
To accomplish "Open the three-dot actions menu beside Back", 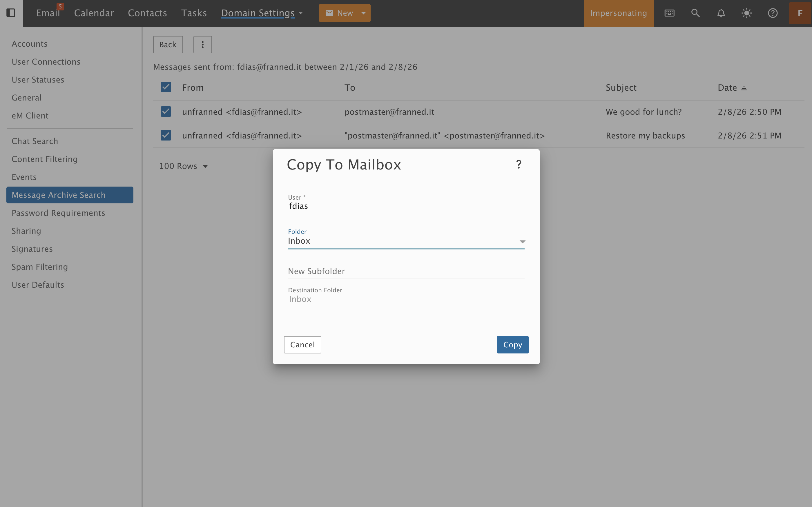I will point(202,44).
